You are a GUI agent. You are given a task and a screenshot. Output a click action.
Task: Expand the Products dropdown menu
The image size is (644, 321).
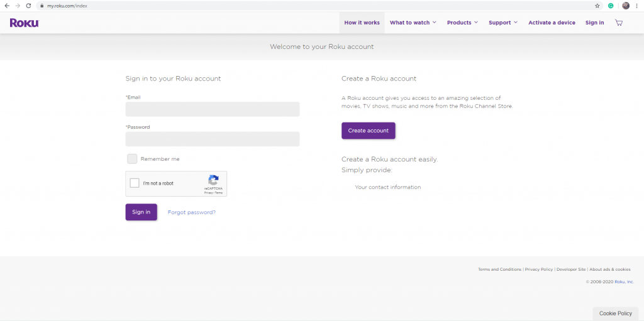tap(462, 23)
